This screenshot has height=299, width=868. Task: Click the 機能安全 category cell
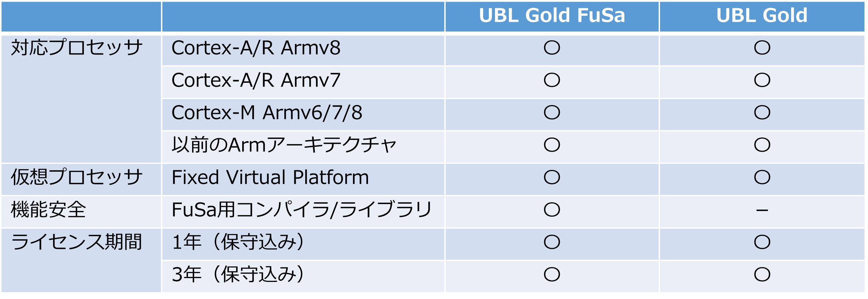coord(49,210)
